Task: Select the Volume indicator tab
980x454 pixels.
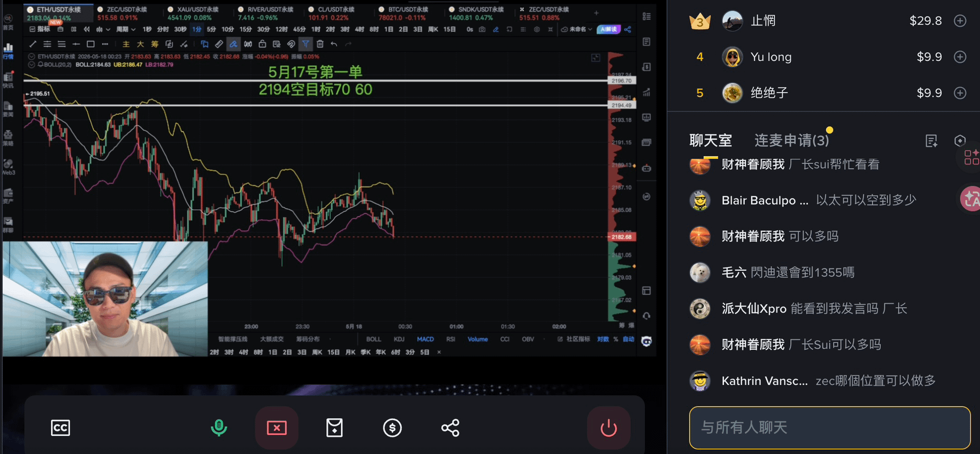Action: coord(478,339)
